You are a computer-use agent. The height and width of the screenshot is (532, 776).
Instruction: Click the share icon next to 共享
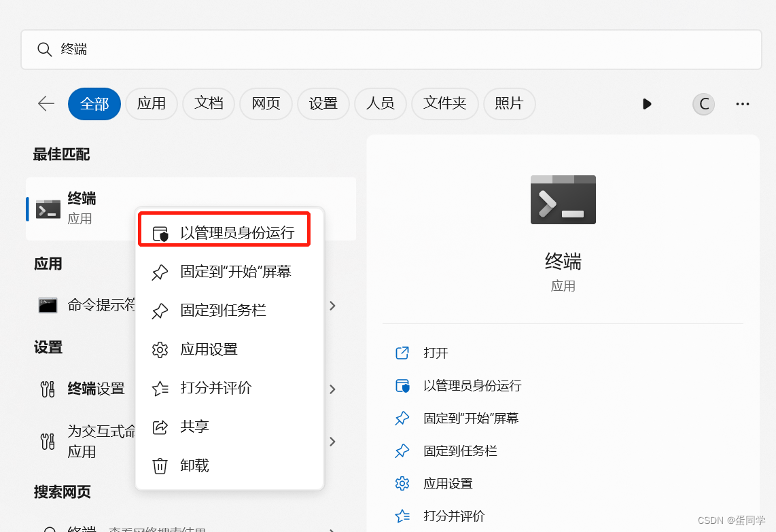[x=160, y=427]
